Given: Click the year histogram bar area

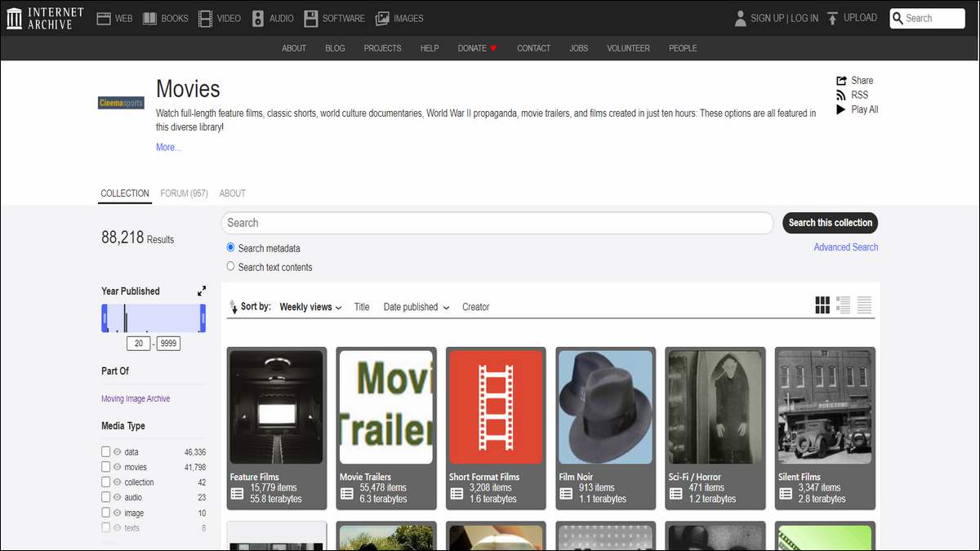Looking at the screenshot, I should click(x=154, y=318).
